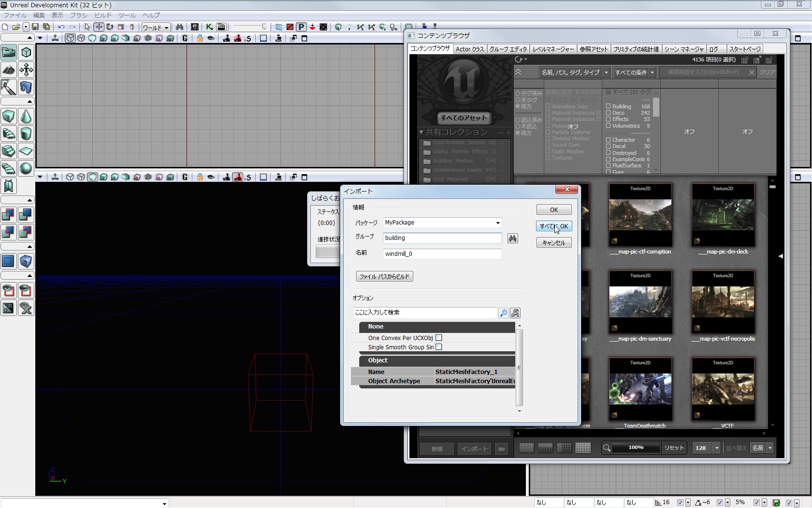
Task: Select the cone brush in left toolbox
Action: (26, 116)
